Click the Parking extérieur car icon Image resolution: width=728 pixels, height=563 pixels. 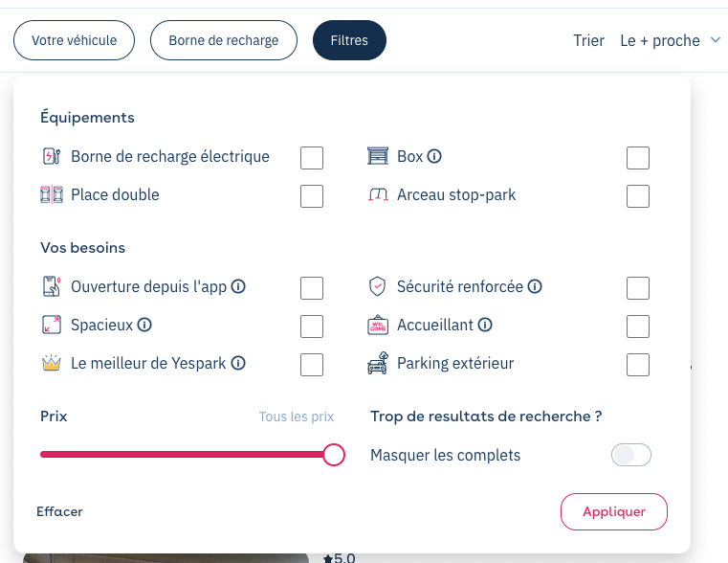[x=378, y=363]
